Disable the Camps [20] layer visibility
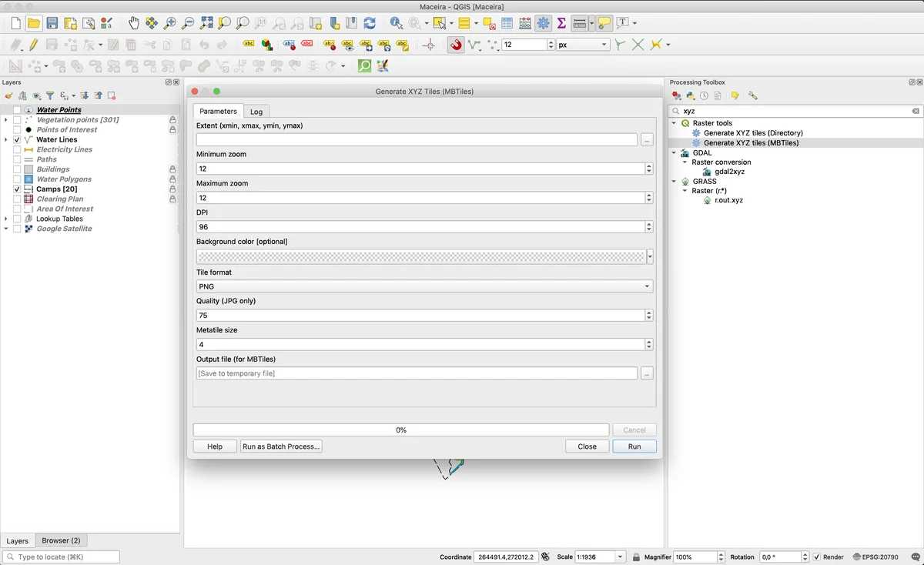 (x=17, y=189)
